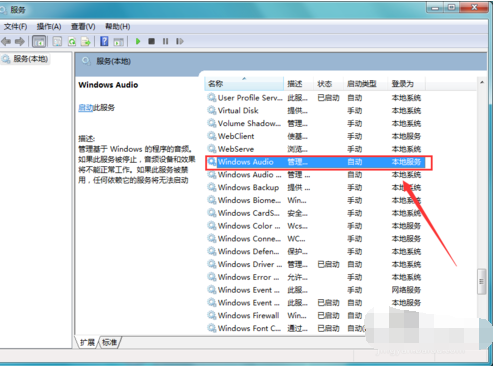Select the Windows Backup service name

click(x=248, y=187)
